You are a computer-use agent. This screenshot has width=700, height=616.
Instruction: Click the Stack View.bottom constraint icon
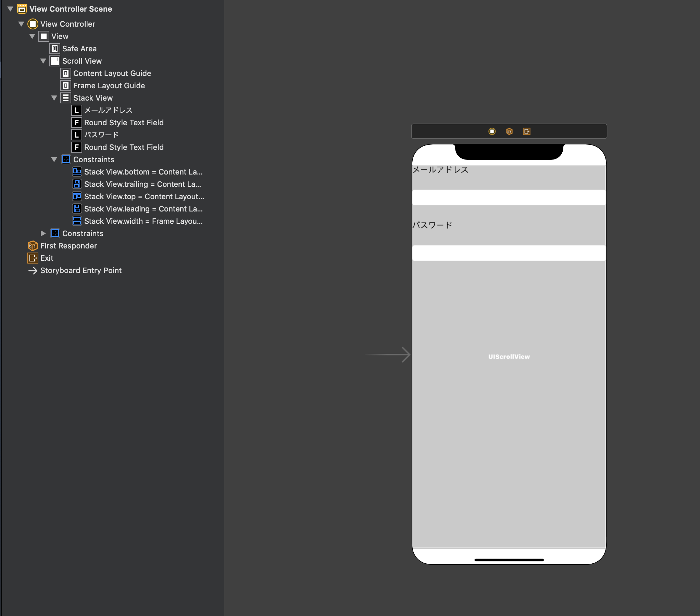(77, 172)
